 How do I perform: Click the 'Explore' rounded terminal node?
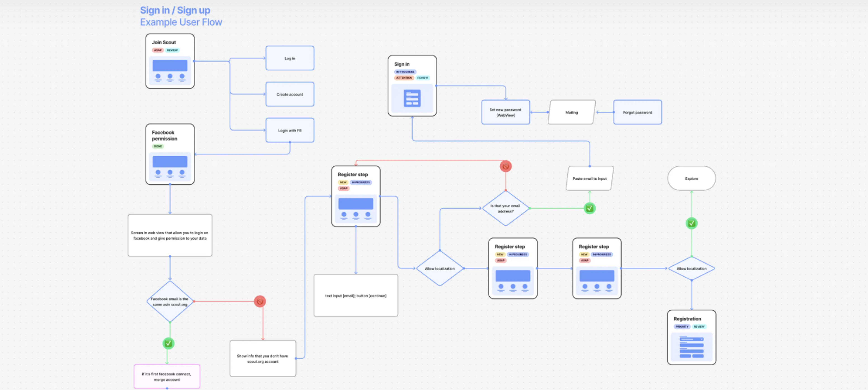(691, 178)
